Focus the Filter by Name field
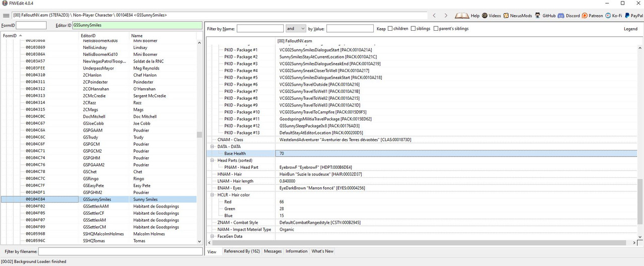This screenshot has height=266, width=644. tap(260, 29)
